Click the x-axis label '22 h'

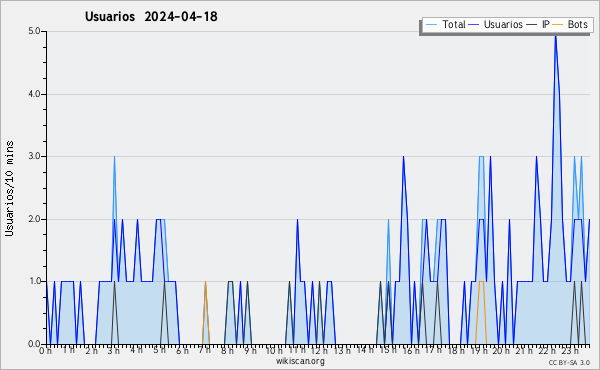click(x=547, y=351)
